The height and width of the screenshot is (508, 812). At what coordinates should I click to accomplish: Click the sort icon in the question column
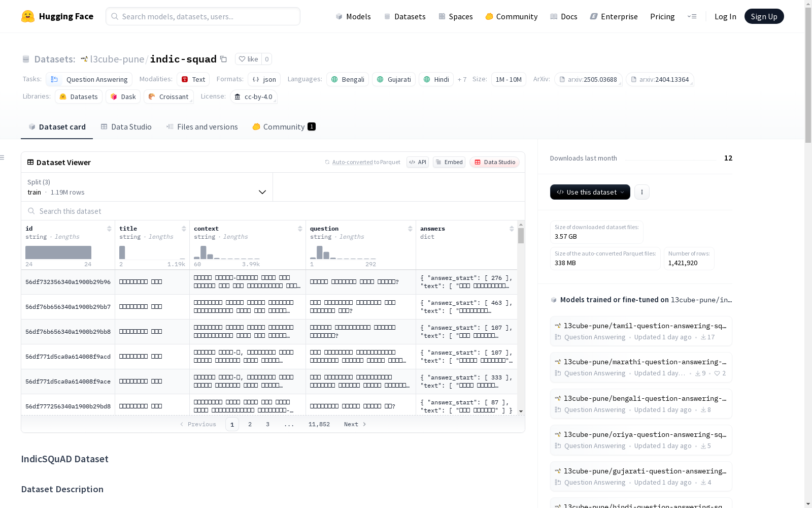pos(410,229)
